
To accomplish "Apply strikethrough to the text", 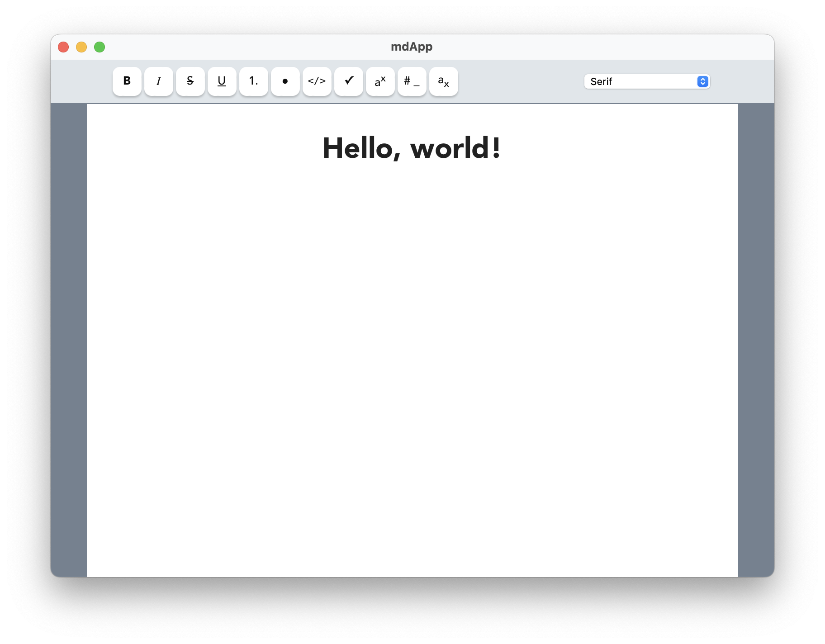I will click(190, 81).
